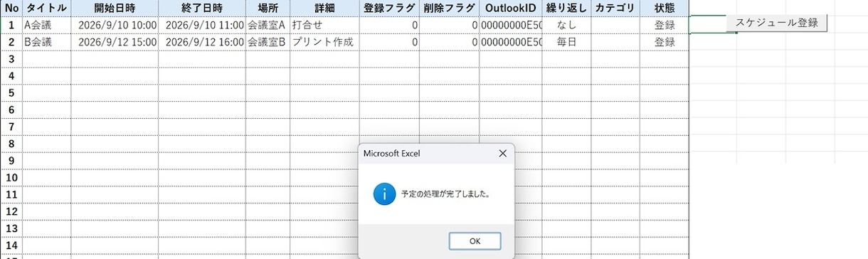Select end time 2026/9/12 16:00 cell
The image size is (868, 259).
coord(201,42)
